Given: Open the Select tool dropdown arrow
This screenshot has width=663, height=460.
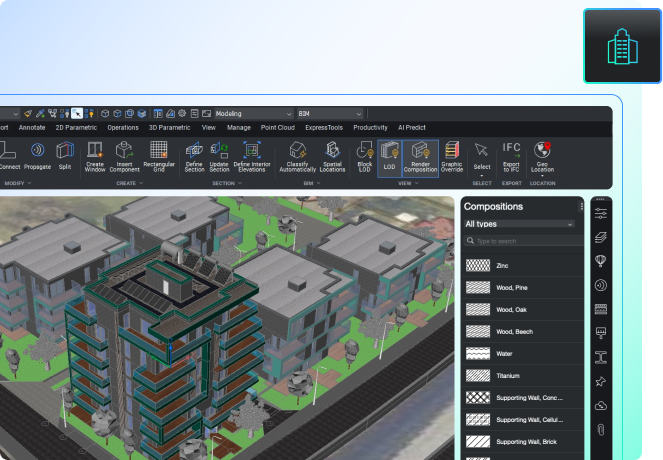Looking at the screenshot, I should pos(482,175).
